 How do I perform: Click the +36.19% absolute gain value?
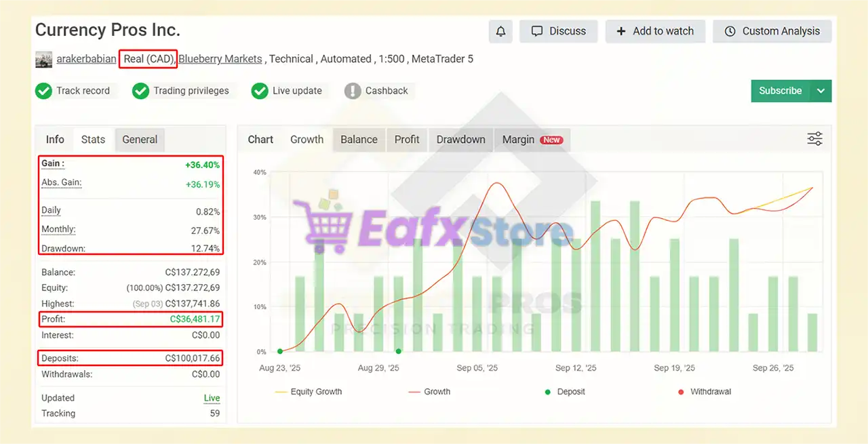coord(203,184)
